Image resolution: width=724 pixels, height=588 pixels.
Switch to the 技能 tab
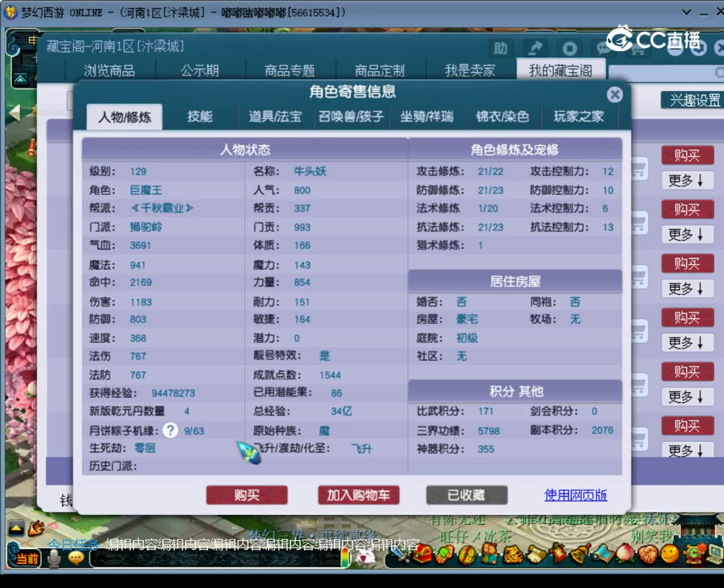point(200,116)
